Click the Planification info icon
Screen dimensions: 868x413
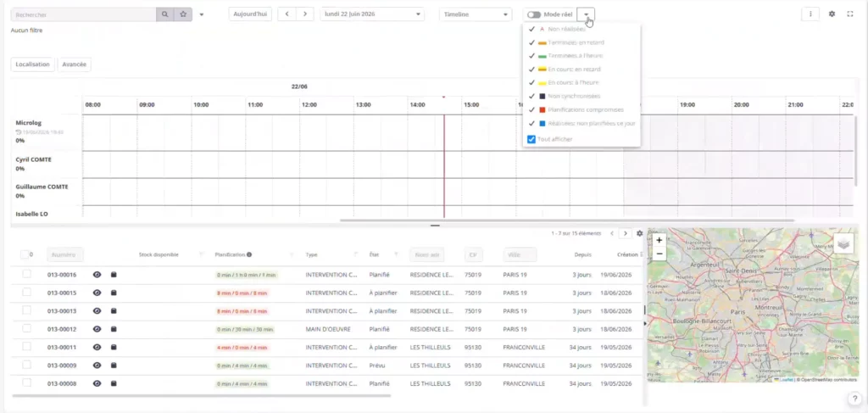click(249, 254)
